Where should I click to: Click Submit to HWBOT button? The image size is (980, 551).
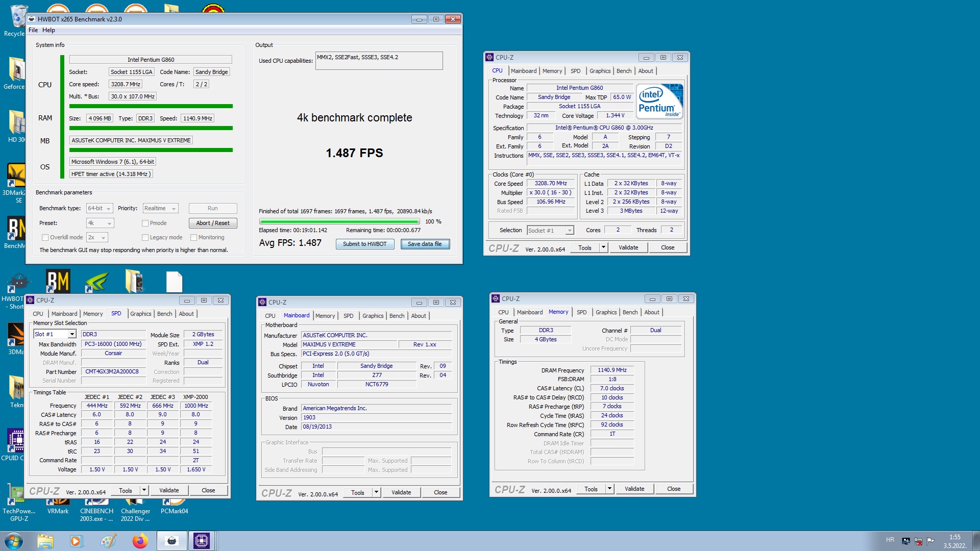click(x=365, y=244)
